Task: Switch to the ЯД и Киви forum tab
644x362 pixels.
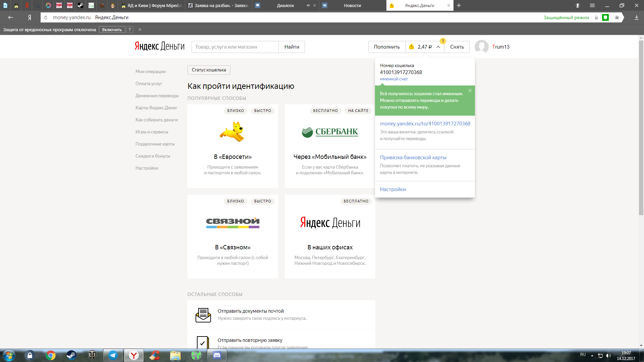Action: click(152, 5)
